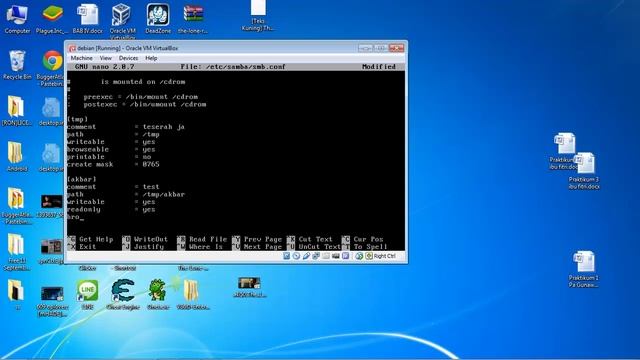This screenshot has width=640, height=360.
Task: Open the DeadZone desktop icon
Action: (x=158, y=19)
